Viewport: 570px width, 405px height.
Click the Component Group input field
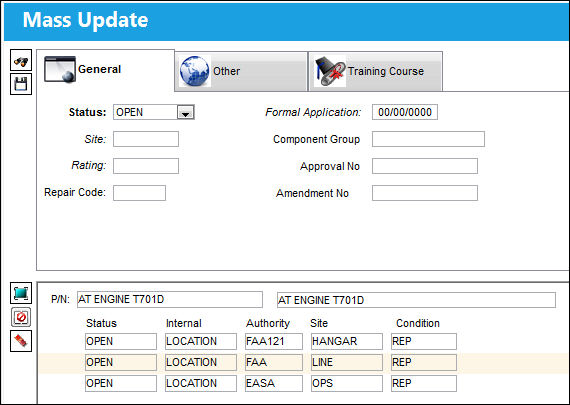tap(428, 139)
